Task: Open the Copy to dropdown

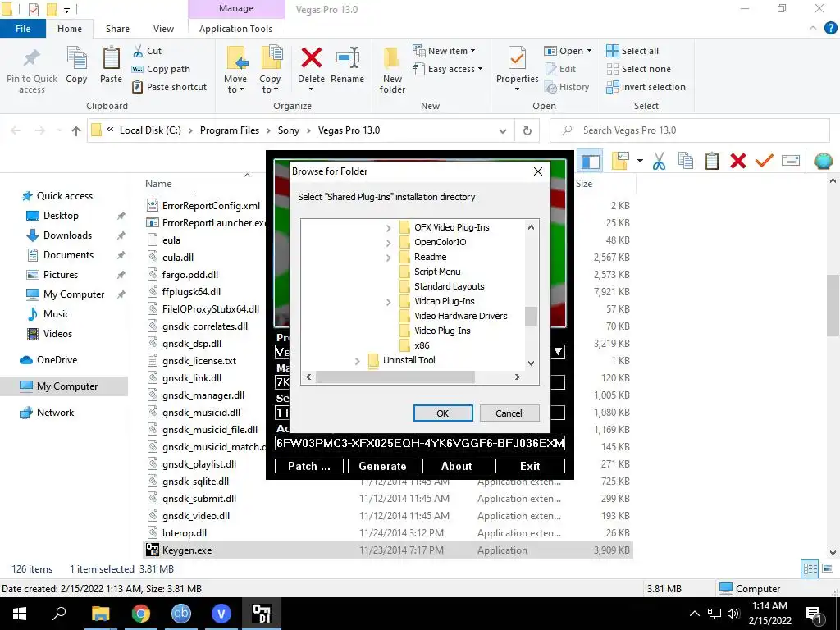Action: point(269,84)
